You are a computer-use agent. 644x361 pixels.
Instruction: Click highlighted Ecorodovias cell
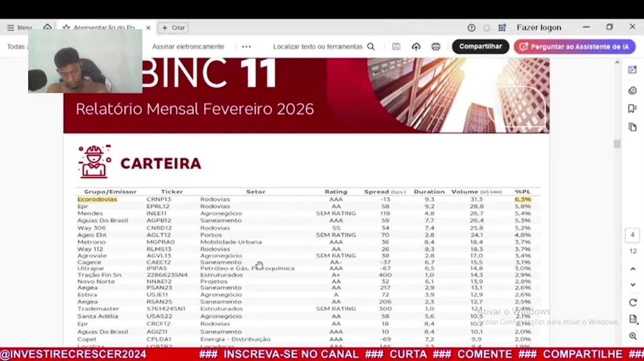[97, 200]
